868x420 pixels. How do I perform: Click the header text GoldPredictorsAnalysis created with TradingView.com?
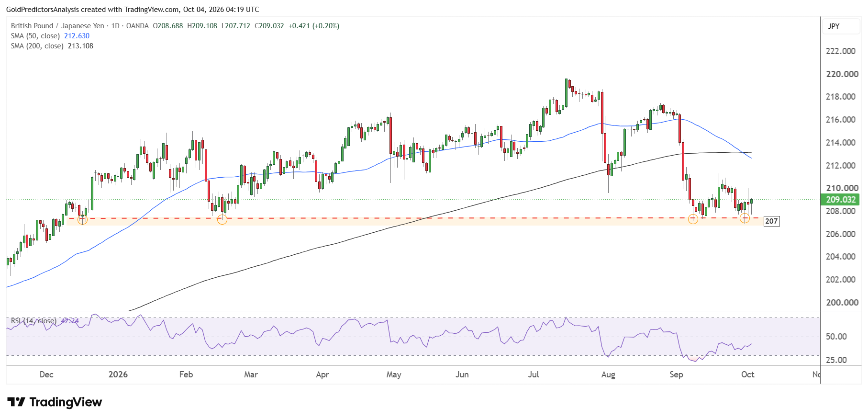[x=93, y=10]
